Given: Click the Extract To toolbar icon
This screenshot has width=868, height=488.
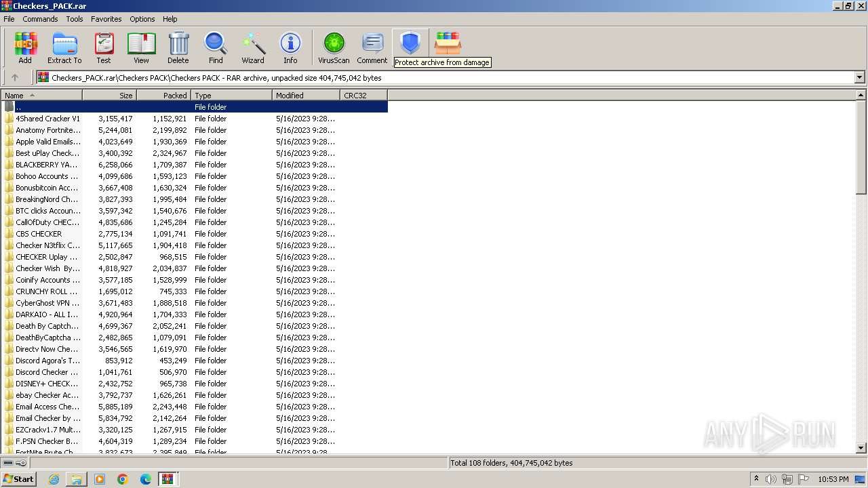Looking at the screenshot, I should 64,48.
